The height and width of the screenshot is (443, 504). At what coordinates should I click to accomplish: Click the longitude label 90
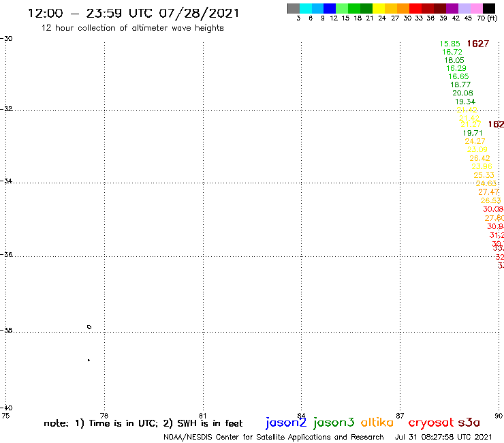pos(499,416)
